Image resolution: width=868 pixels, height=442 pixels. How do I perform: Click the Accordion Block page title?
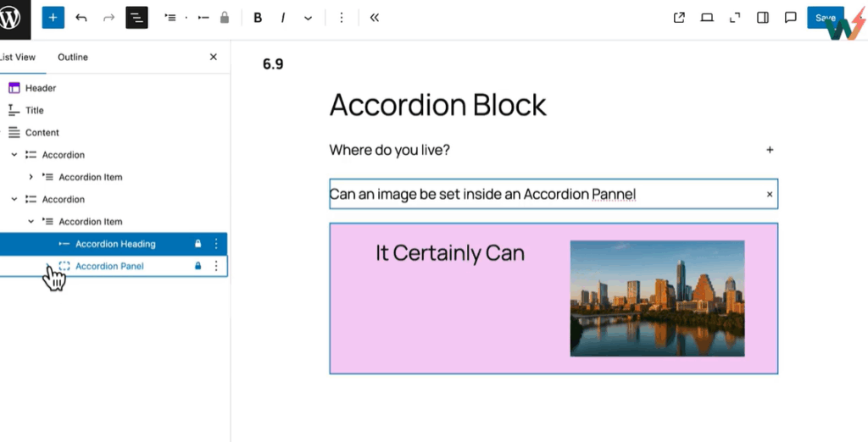point(438,104)
